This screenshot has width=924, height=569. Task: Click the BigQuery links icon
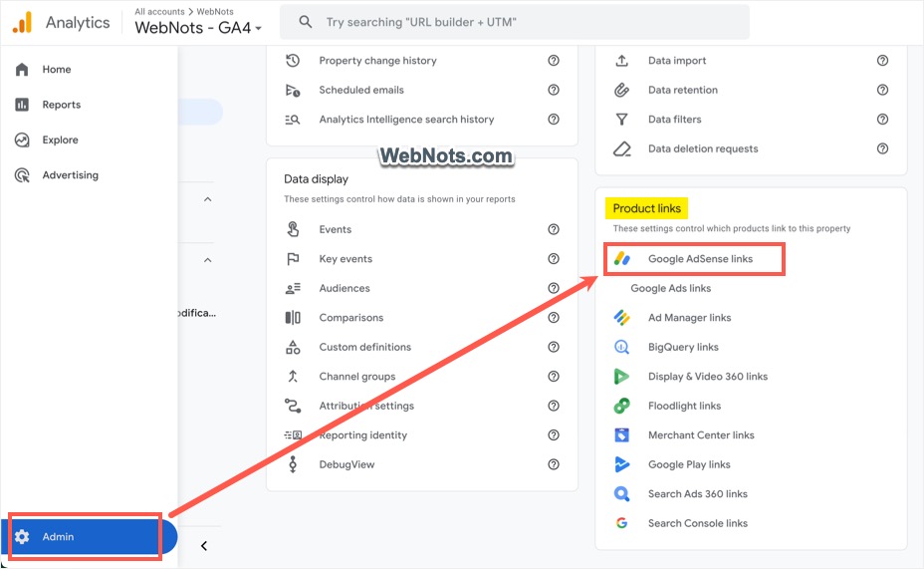(x=621, y=348)
